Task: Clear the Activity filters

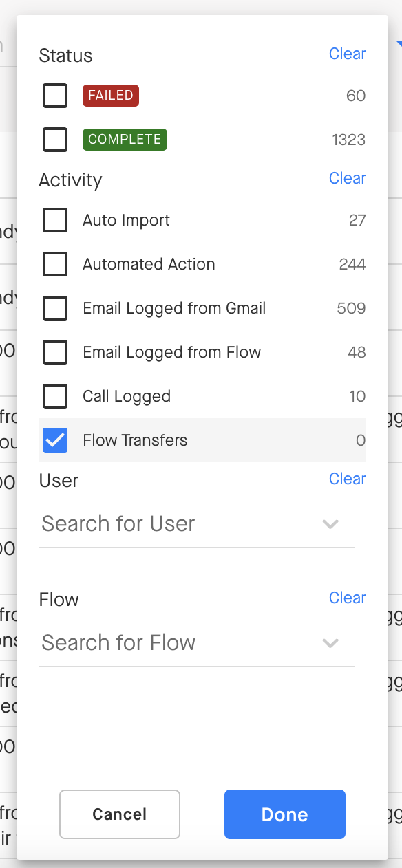Action: click(x=347, y=178)
